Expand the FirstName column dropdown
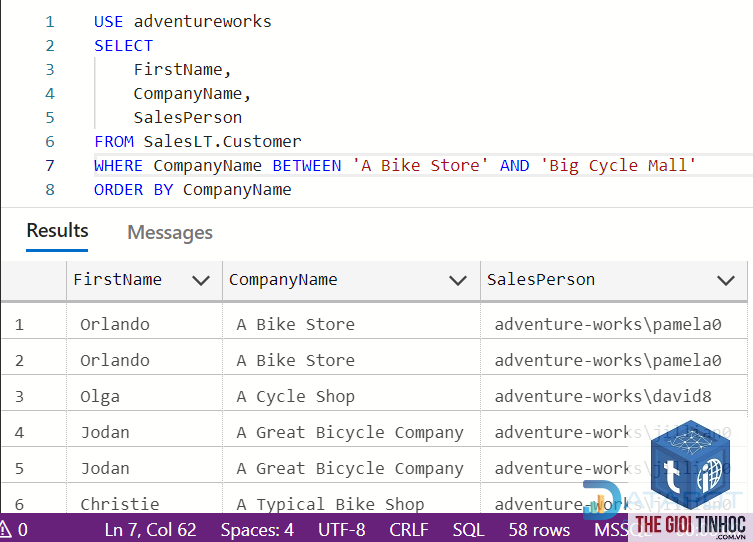753x542 pixels. [201, 280]
